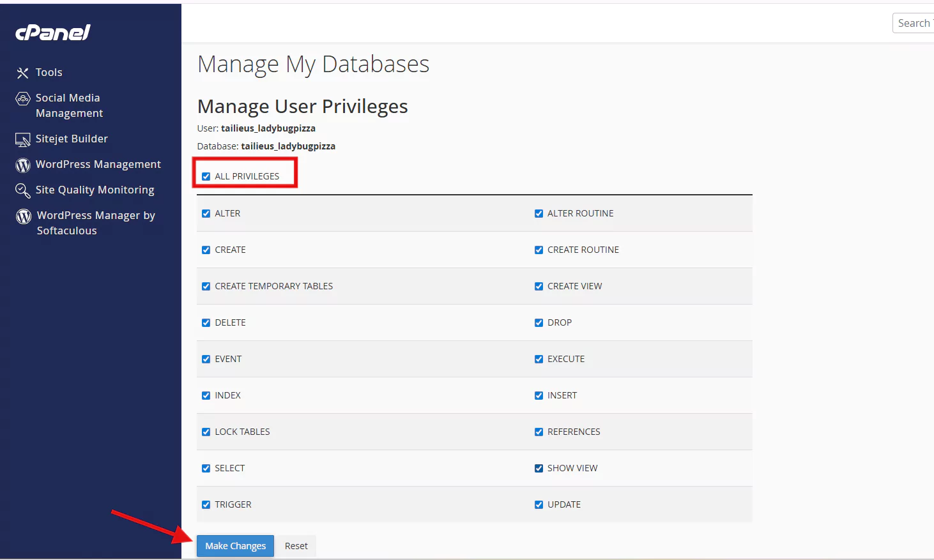Viewport: 934px width, 560px height.
Task: Open WordPress Management in sidebar
Action: tap(98, 164)
